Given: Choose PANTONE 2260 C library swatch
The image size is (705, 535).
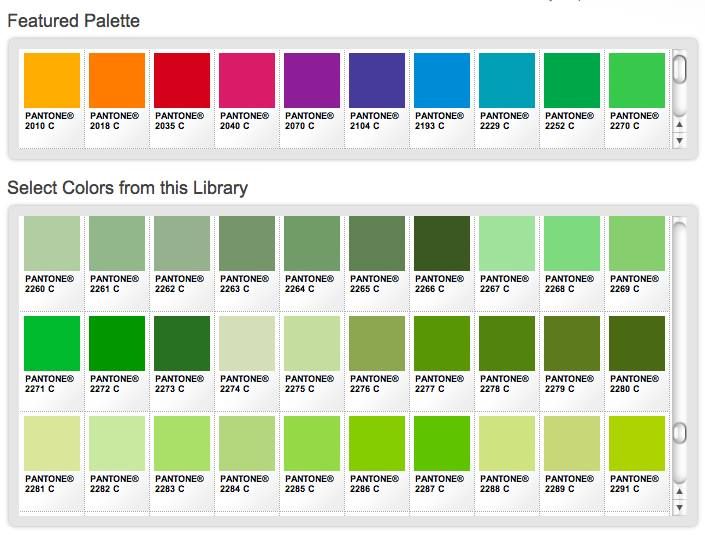Looking at the screenshot, I should [52, 243].
